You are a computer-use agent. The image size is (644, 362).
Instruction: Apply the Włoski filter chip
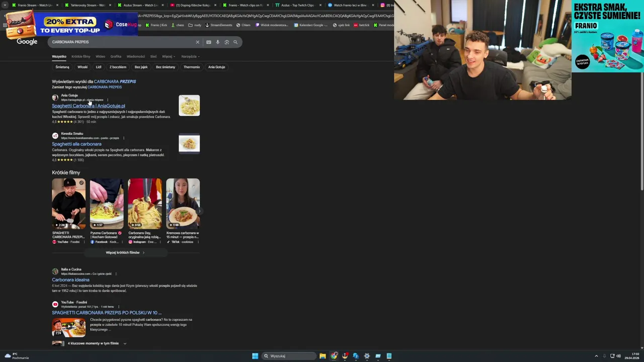click(x=83, y=67)
